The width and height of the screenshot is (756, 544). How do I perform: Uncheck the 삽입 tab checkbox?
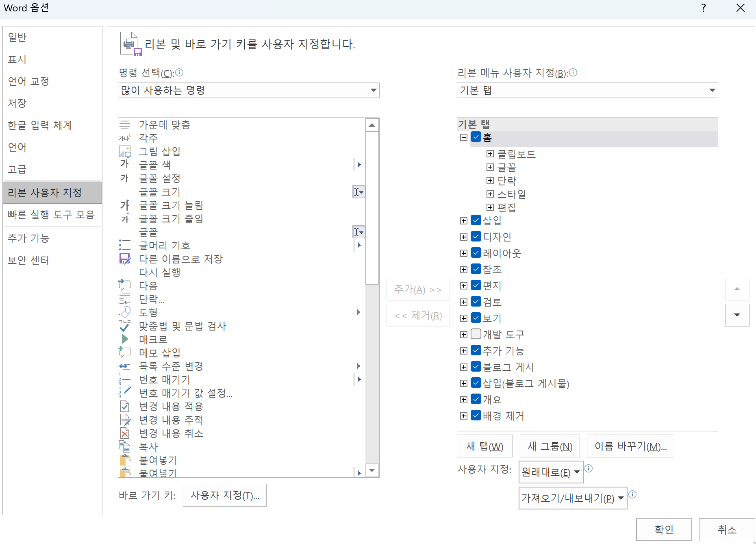point(476,220)
